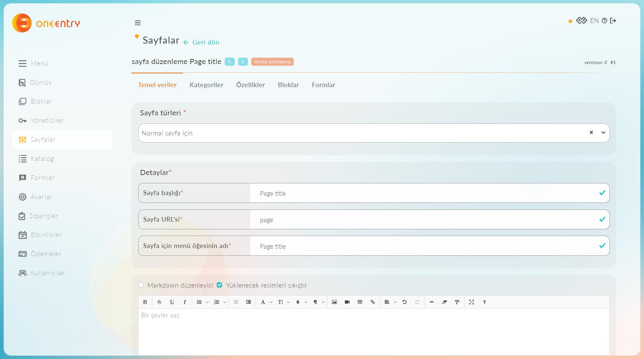The image size is (644, 359).
Task: Apply italic formatting
Action: click(185, 302)
